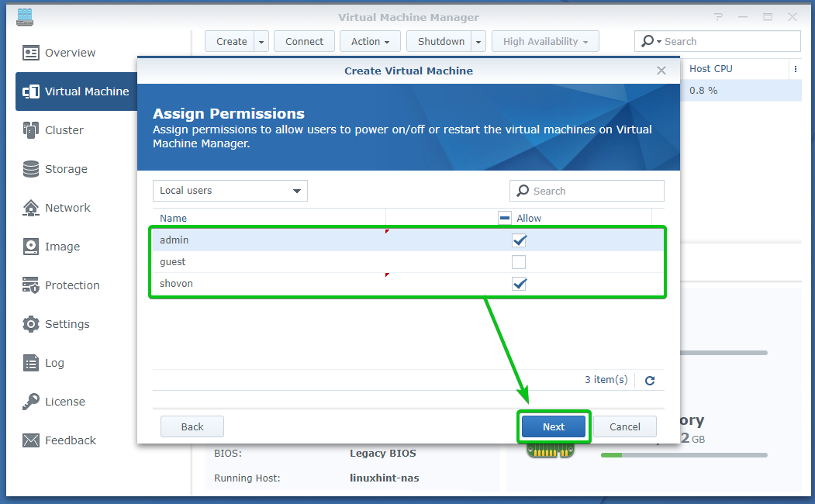
Task: Open column options next to Host CPU
Action: coord(796,69)
